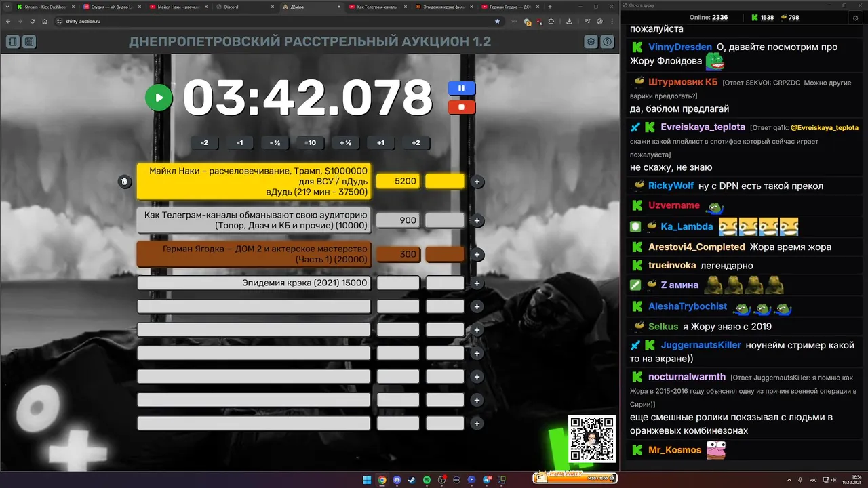The image size is (868, 488).
Task: Click the +½ timer button
Action: tap(345, 143)
